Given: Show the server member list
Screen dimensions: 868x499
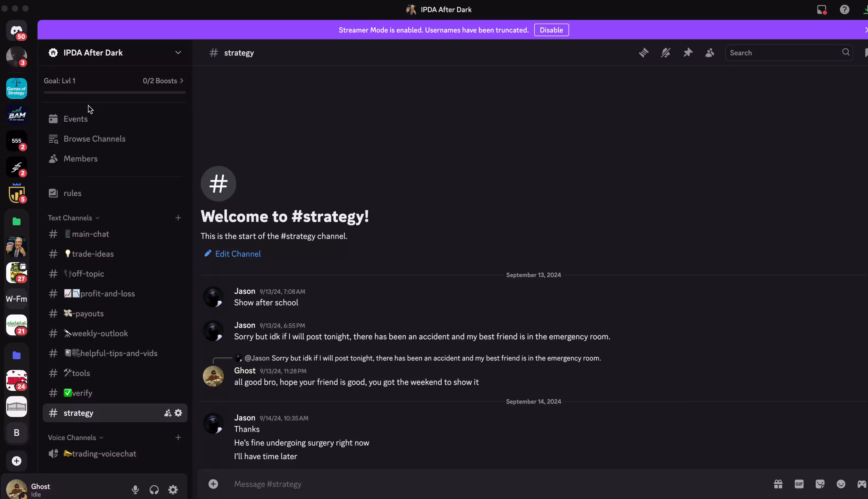Looking at the screenshot, I should coord(710,53).
